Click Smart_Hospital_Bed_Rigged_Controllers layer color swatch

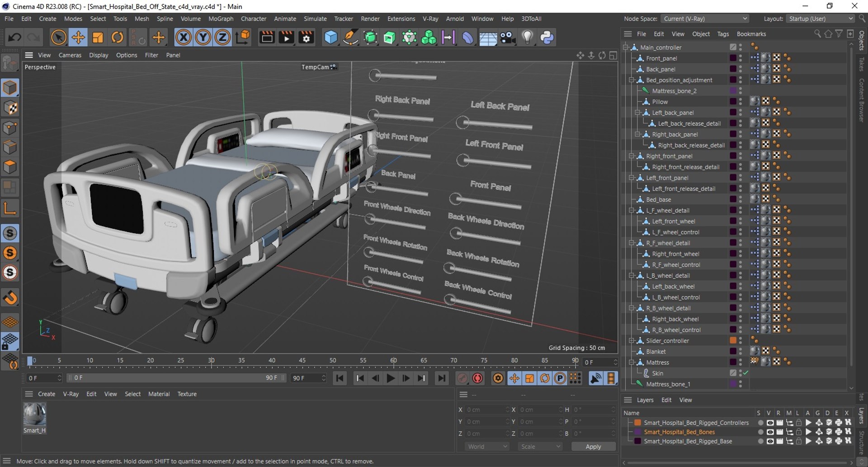(x=637, y=423)
